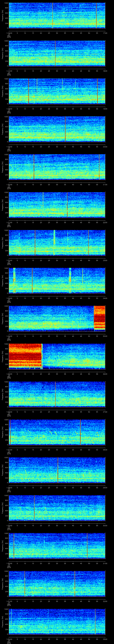The height and width of the screenshot is (644, 114).
Task: Click the '33:00' end time label
Action: click(x=105, y=639)
